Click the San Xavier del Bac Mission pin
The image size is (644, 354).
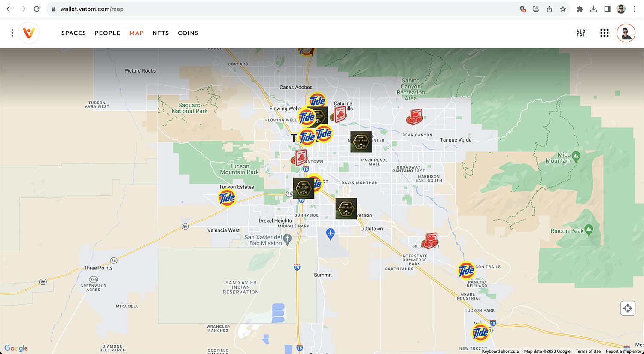click(288, 239)
